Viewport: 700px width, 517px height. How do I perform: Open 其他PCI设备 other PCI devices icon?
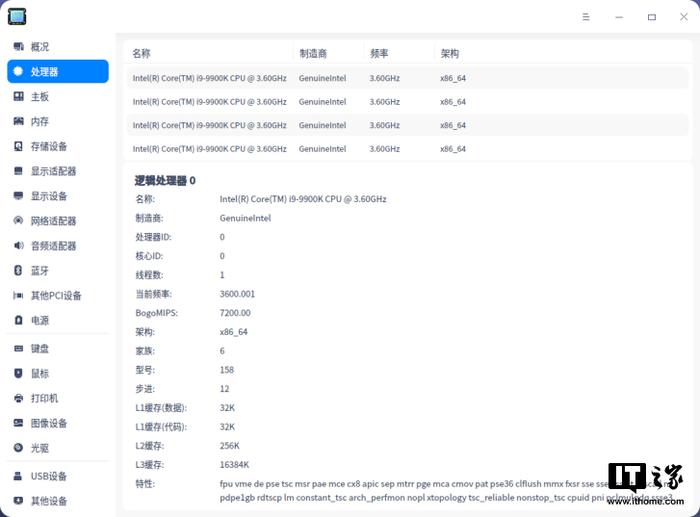(x=18, y=295)
